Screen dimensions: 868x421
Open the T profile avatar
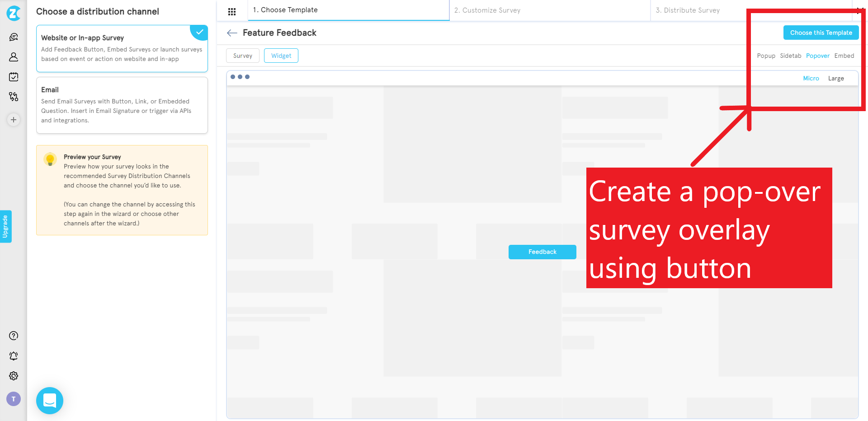pyautogui.click(x=13, y=399)
